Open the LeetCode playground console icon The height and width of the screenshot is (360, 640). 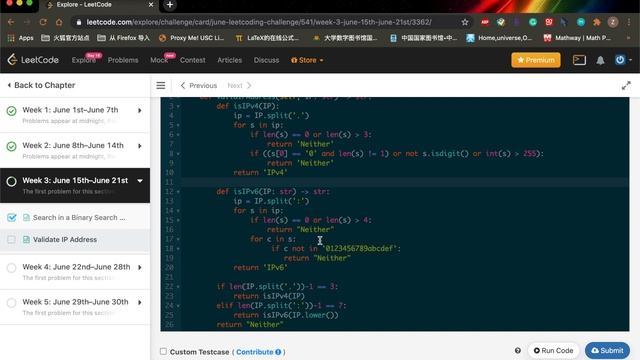pos(579,60)
